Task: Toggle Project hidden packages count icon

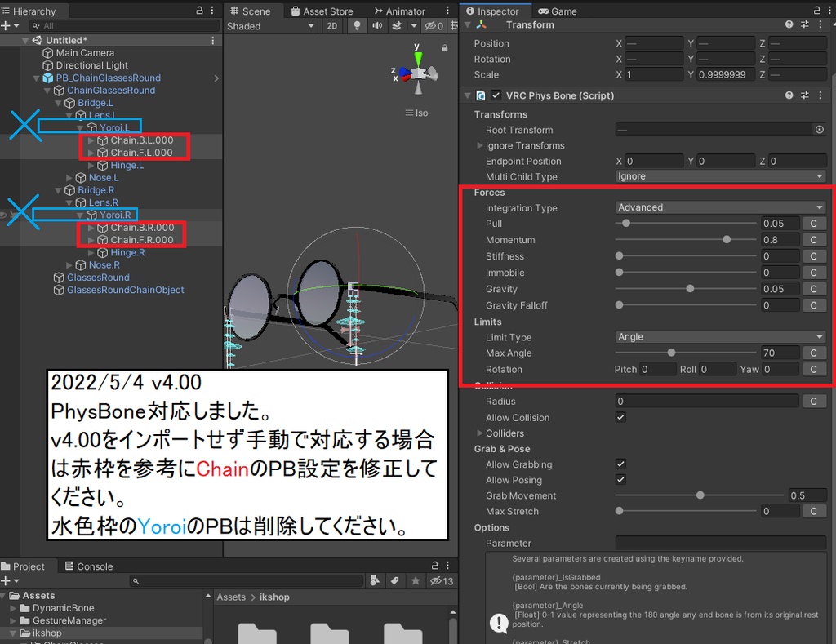Action: (x=441, y=580)
